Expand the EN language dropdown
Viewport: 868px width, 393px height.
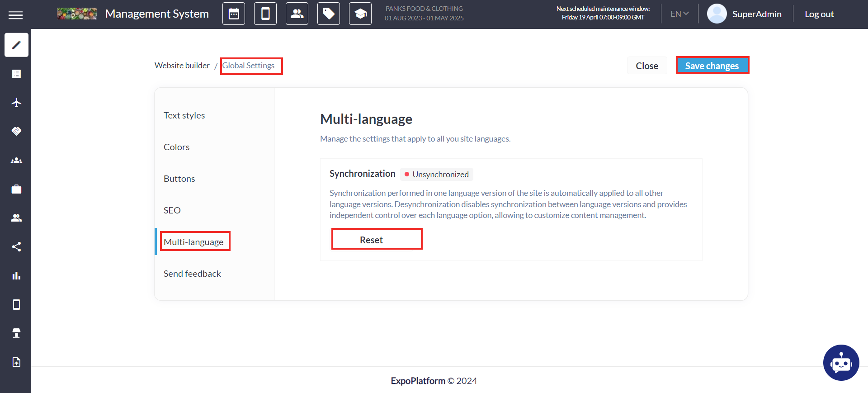pyautogui.click(x=679, y=14)
